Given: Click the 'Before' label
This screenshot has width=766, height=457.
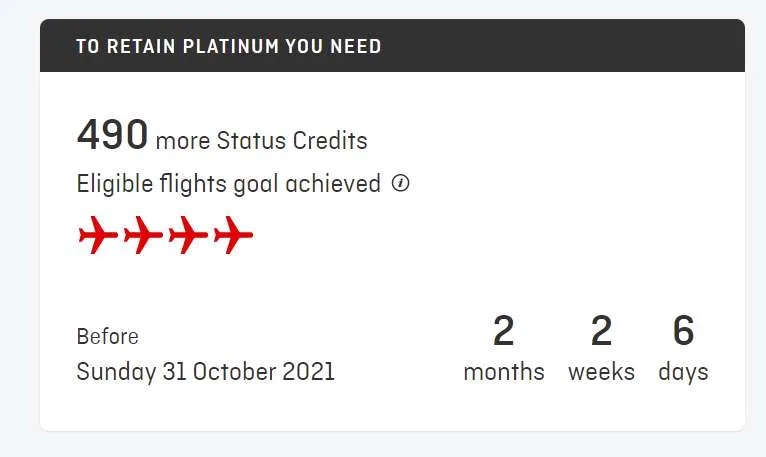Looking at the screenshot, I should (107, 336).
